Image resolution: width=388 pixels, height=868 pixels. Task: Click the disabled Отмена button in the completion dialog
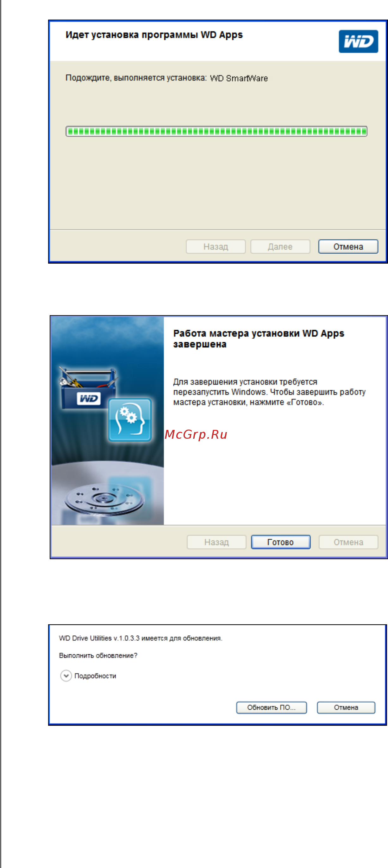348,542
